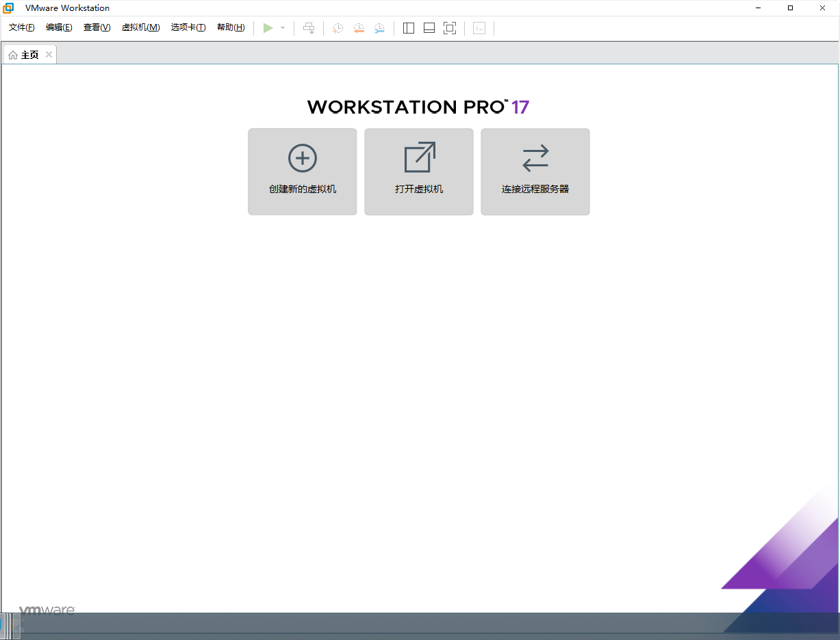Open the 虚拟机(M) menu

[140, 27]
